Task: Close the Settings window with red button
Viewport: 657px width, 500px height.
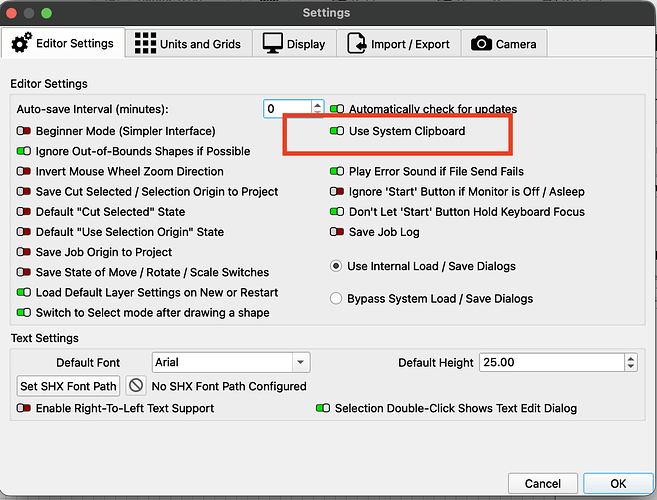Action: (11, 13)
